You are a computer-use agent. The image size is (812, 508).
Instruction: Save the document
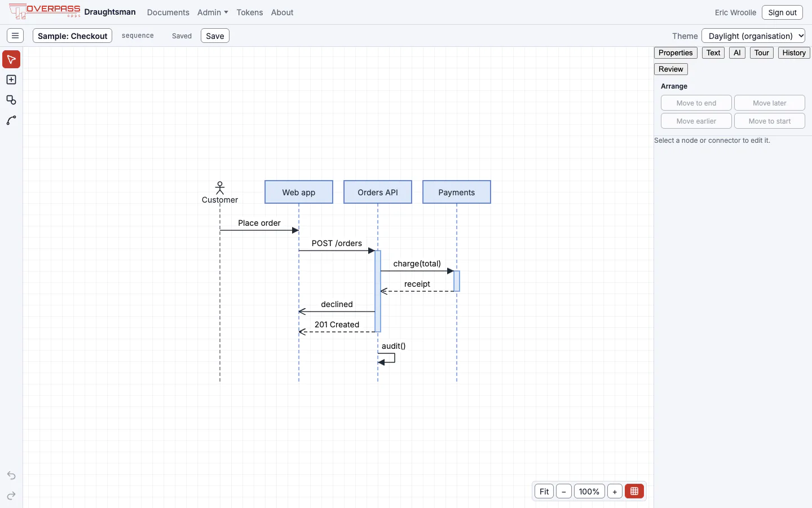[215, 36]
